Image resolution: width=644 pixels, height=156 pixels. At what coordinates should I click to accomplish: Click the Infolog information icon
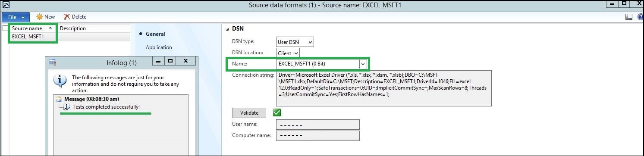click(60, 81)
